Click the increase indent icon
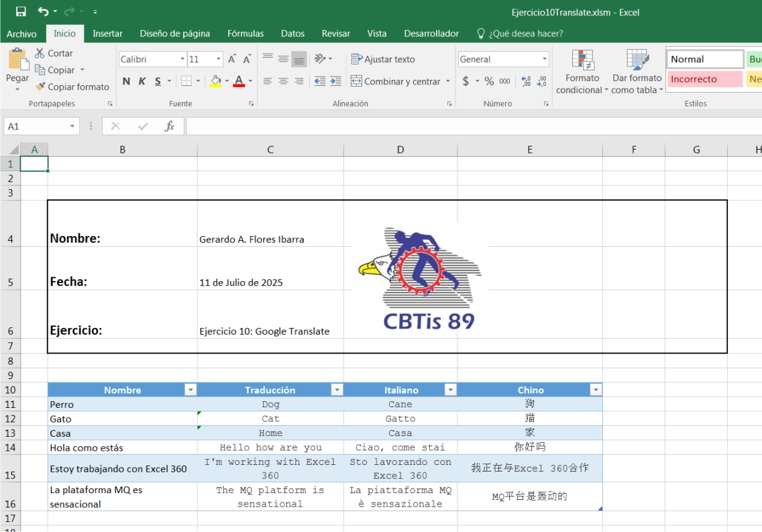Screen dimensions: 762x532 335,81
